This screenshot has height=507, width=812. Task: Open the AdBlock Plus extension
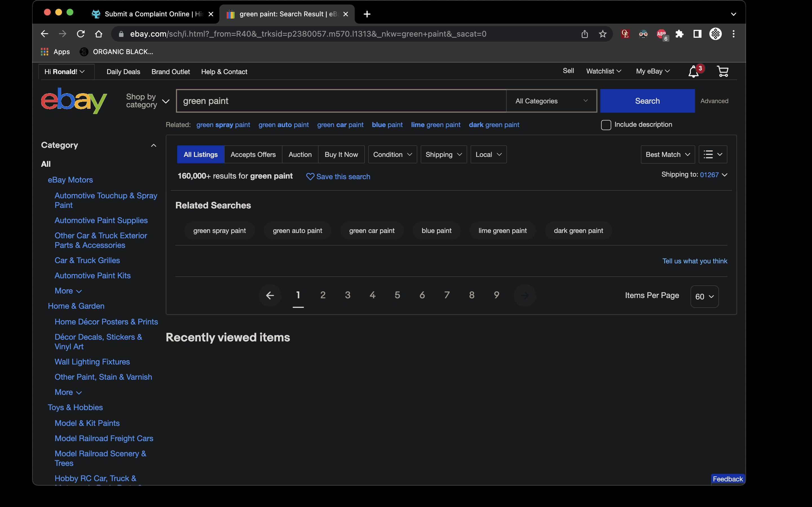661,34
